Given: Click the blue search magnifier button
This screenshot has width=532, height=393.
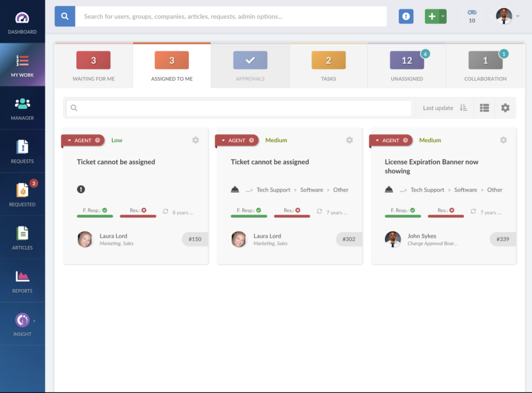Looking at the screenshot, I should point(65,16).
